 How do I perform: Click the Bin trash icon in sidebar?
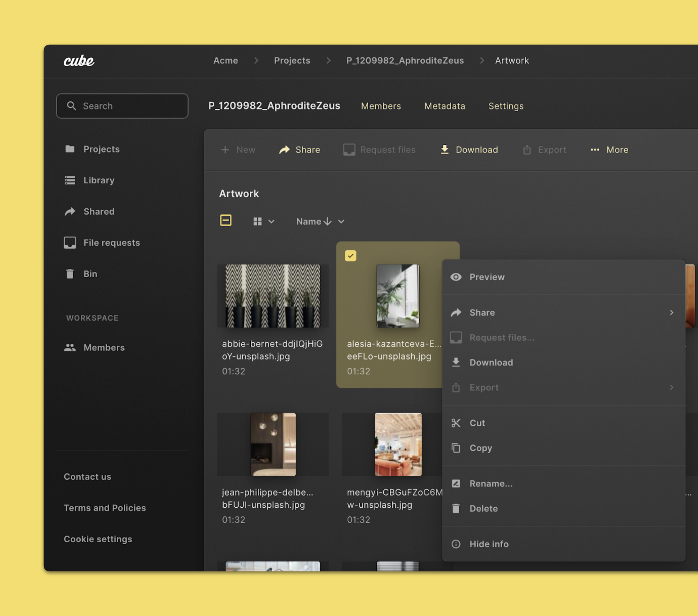tap(70, 274)
